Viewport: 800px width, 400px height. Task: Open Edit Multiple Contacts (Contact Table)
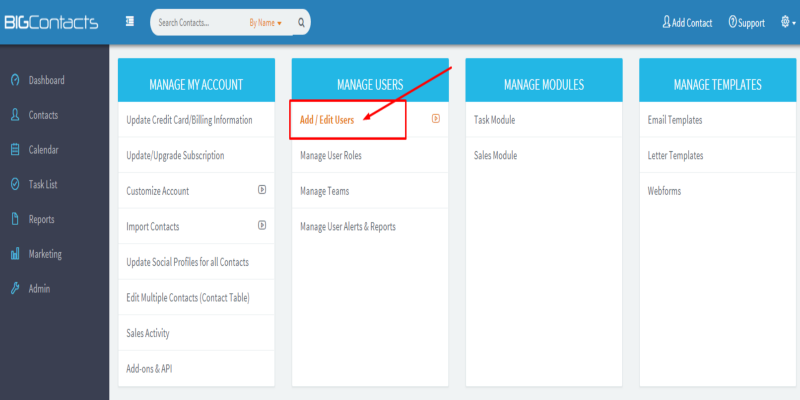188,298
